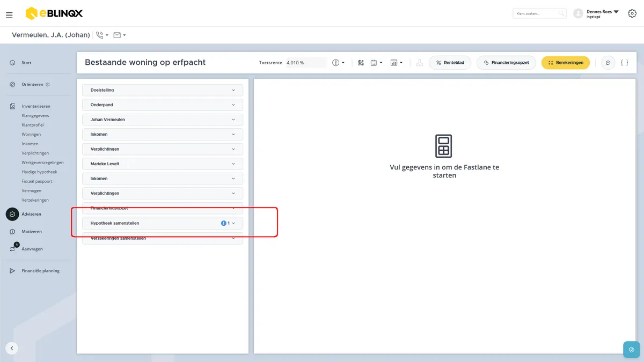
Task: Expand the Marieke Levelt section
Action: tap(163, 164)
